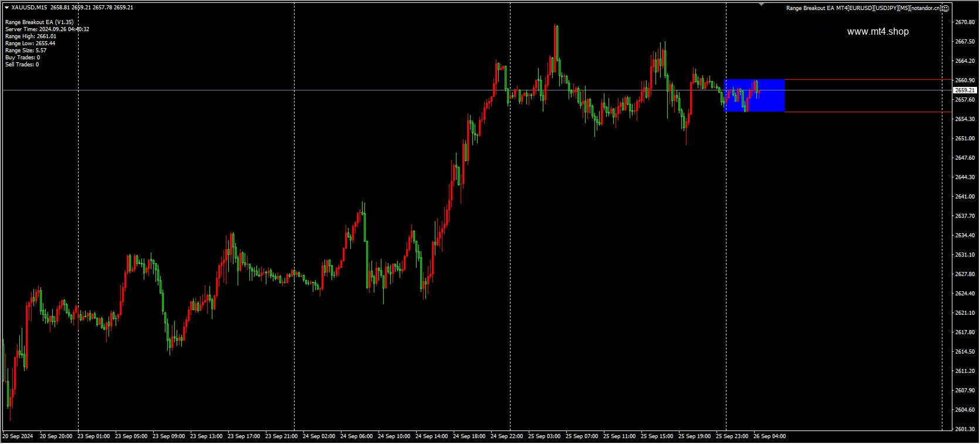Click the Range Size: 5.57 text

[26, 51]
